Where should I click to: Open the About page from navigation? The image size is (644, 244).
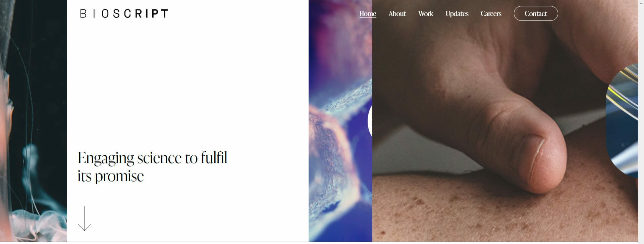pyautogui.click(x=397, y=14)
